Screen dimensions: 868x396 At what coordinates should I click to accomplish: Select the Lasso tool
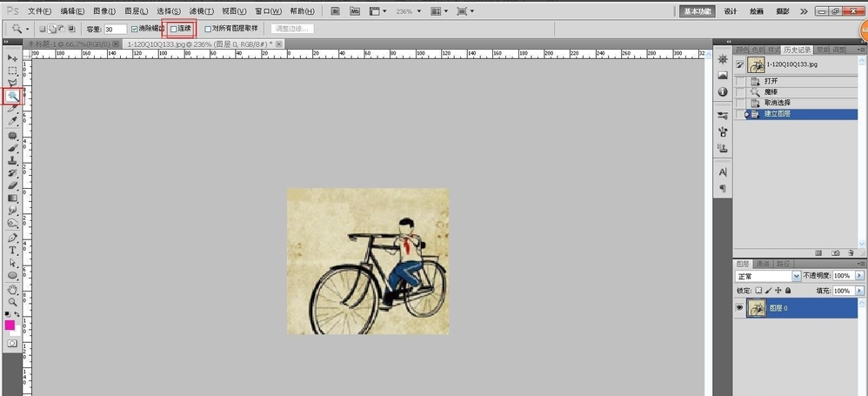pos(12,83)
